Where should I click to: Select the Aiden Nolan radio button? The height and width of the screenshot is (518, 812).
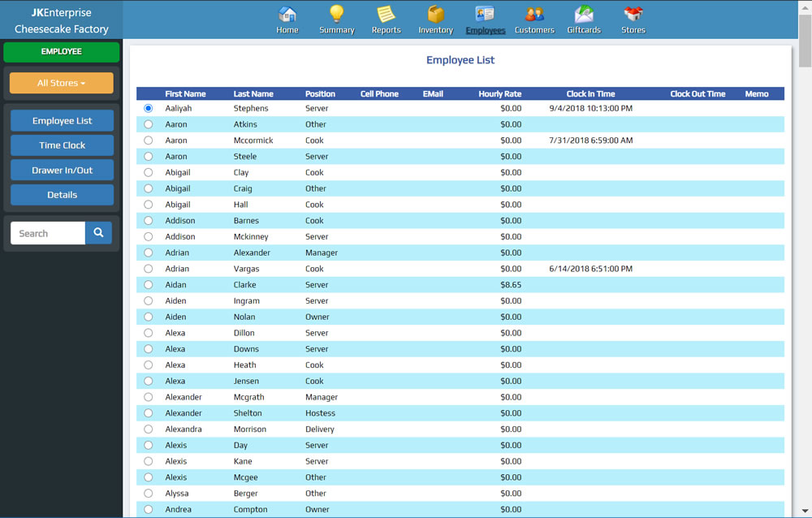pos(148,317)
